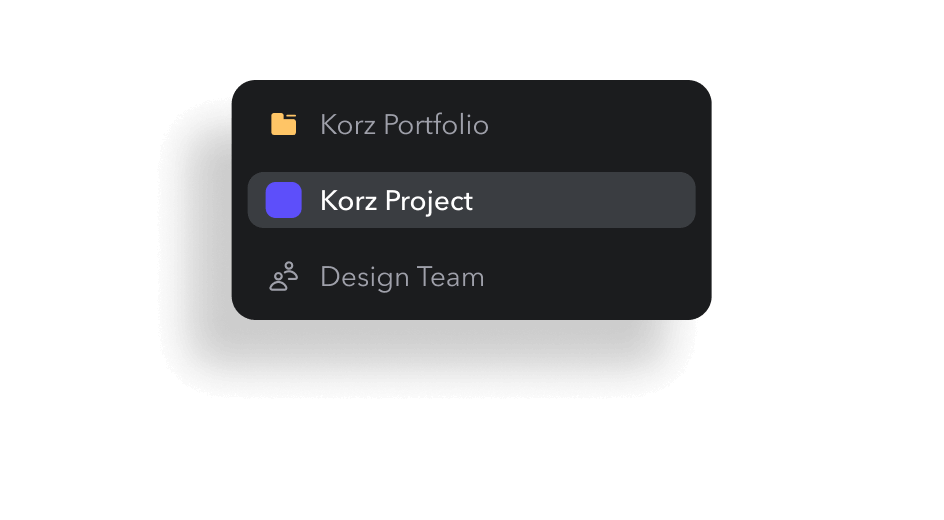The height and width of the screenshot is (520, 944).
Task: Open the Design Team menu item
Action: [402, 277]
